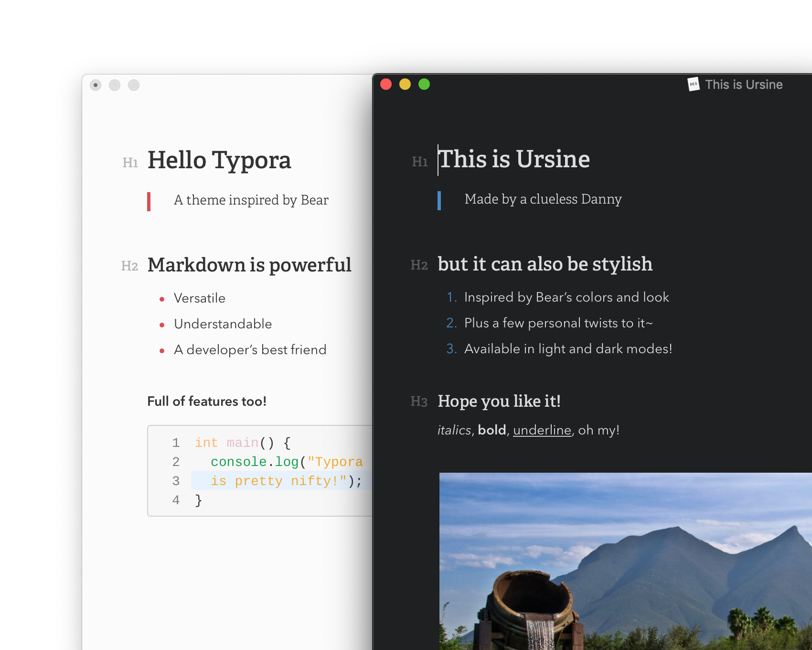
Task: Click the heading 'but it can also be stylish'
Action: coord(545,264)
